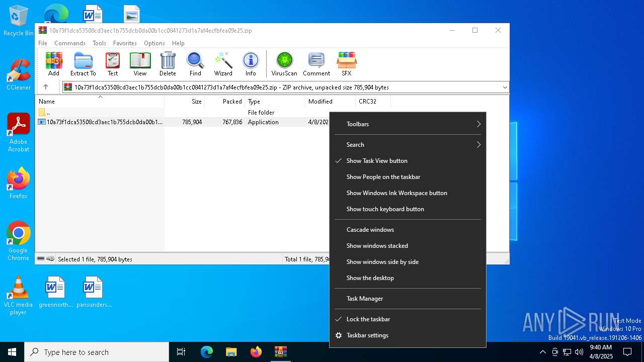Image resolution: width=644 pixels, height=362 pixels.
Task: Sort by the Modified column header
Action: (330, 102)
